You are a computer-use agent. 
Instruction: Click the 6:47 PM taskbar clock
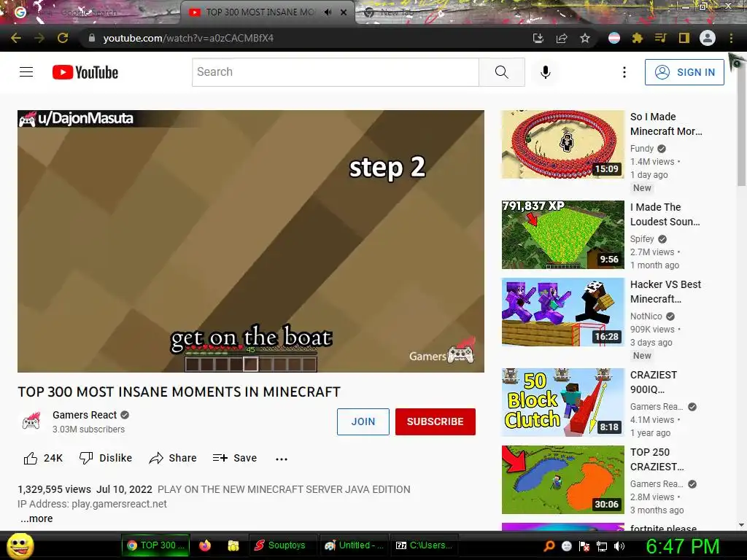pos(683,546)
